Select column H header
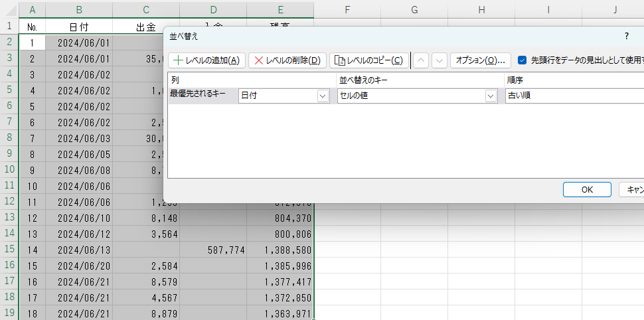The height and width of the screenshot is (320, 644). 481,10
